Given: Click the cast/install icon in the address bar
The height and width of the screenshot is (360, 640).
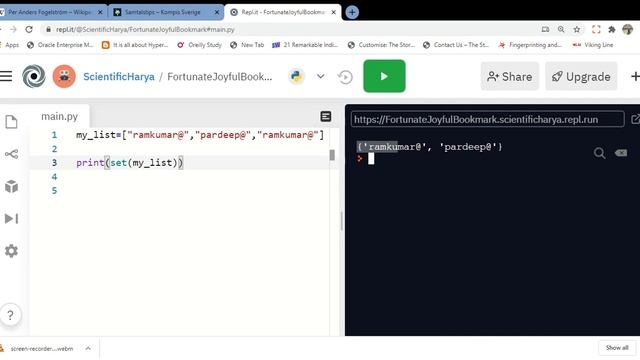Looking at the screenshot, I should coord(545,29).
